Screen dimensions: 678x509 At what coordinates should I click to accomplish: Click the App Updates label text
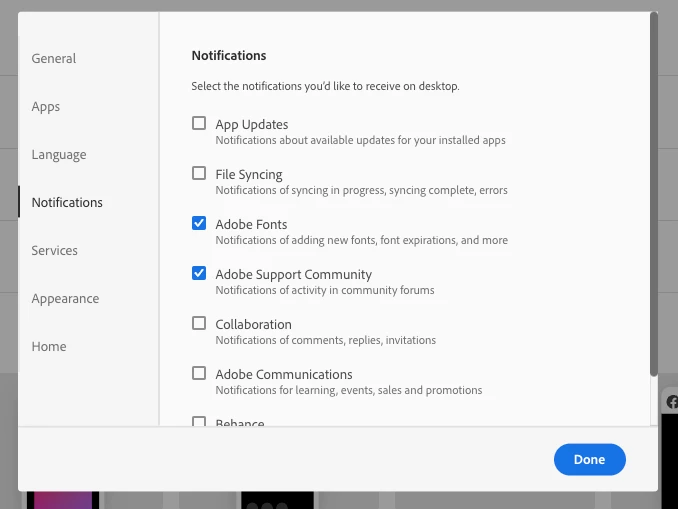coord(252,125)
